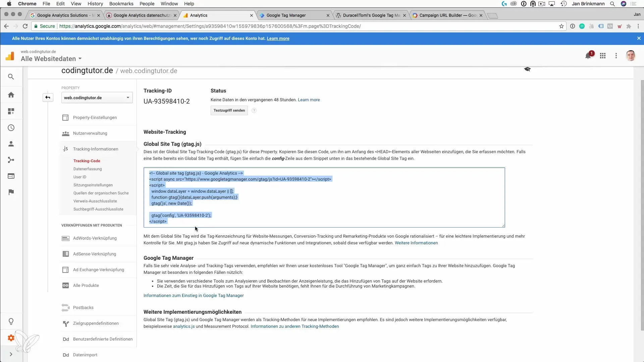644x362 pixels.
Task: Bookmark page with star icon
Action: (561, 26)
